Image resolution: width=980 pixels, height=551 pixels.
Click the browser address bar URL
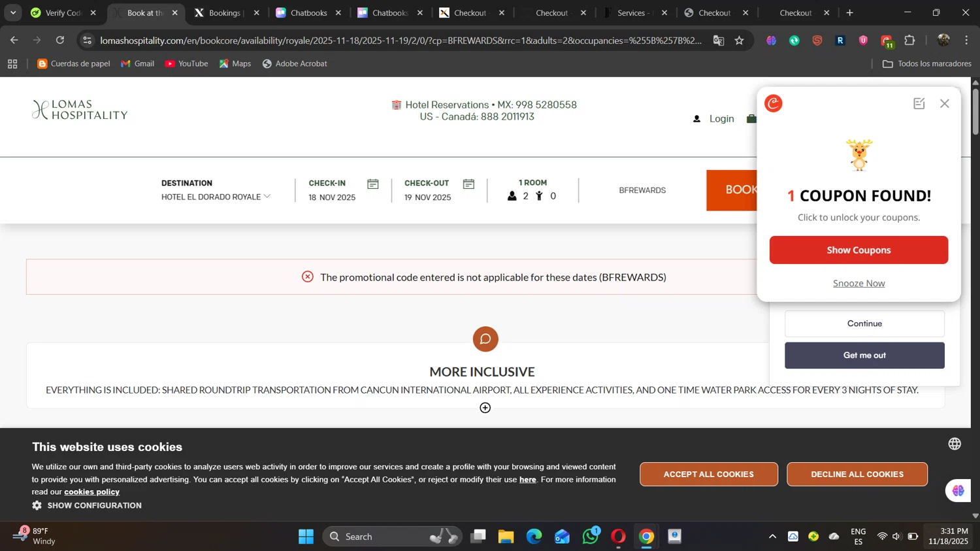[x=401, y=41]
